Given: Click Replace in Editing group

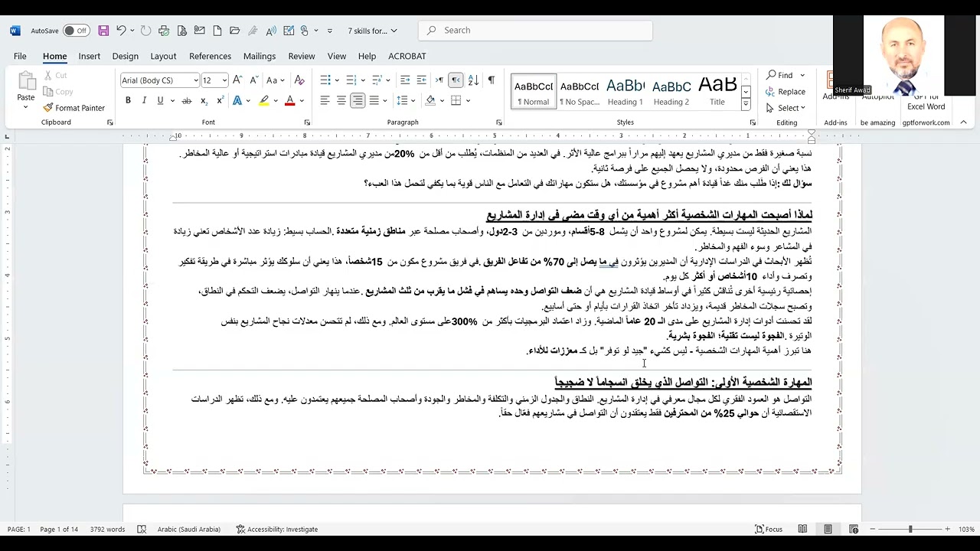Looking at the screenshot, I should click(786, 91).
